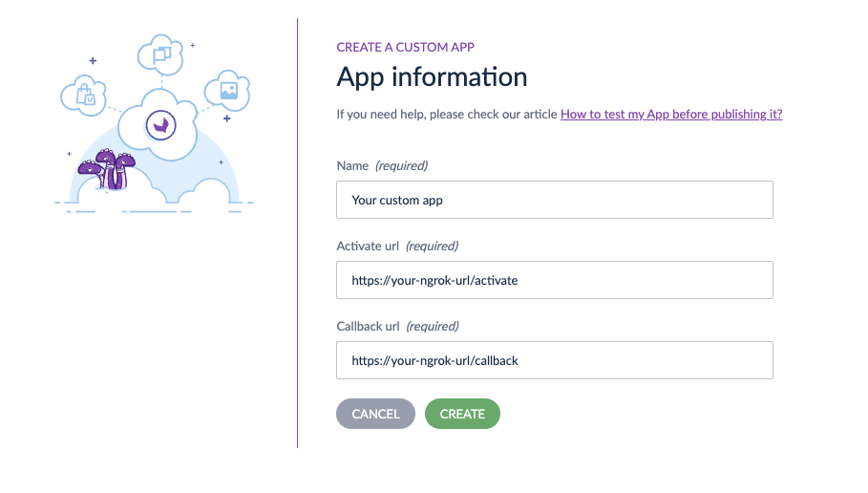Cancel the custom app creation
868x493 pixels.
point(375,414)
